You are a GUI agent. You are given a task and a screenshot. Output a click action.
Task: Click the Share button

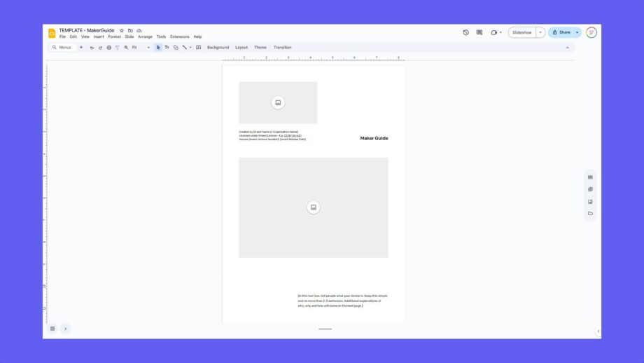coord(561,32)
